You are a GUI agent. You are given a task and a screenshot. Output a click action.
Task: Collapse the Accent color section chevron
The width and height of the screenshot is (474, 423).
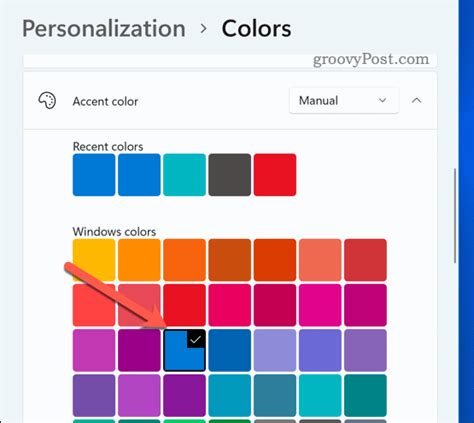point(416,100)
